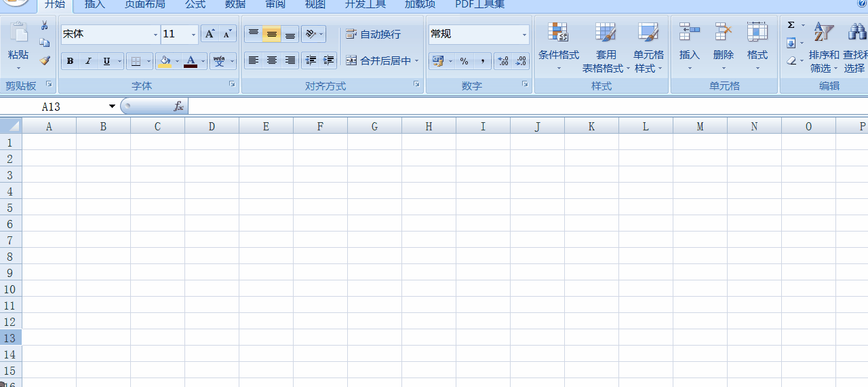Expand the font color dropdown arrow
Screen dimensions: 868x387
[203, 61]
